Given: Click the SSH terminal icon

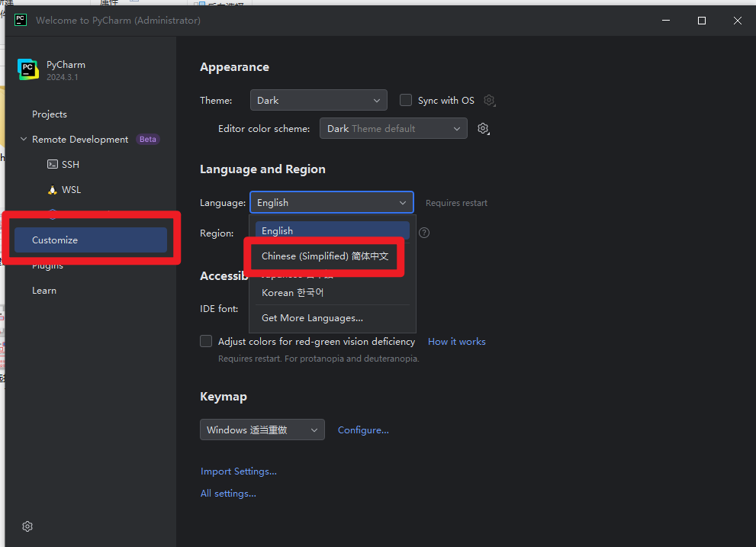Looking at the screenshot, I should (x=53, y=165).
